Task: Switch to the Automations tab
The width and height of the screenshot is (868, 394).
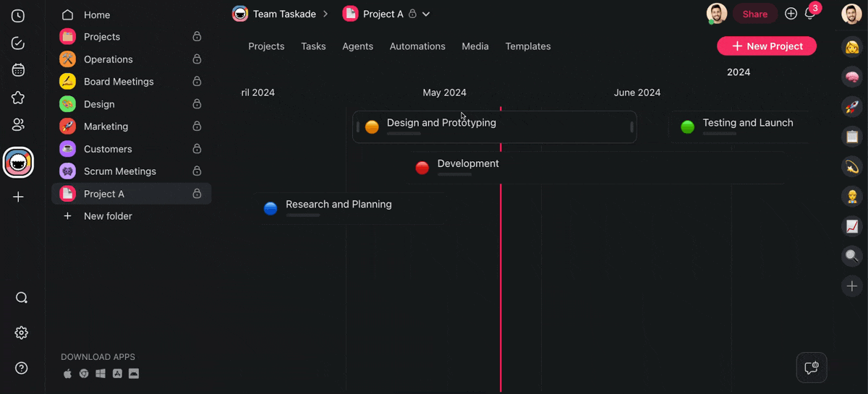Action: click(x=417, y=46)
